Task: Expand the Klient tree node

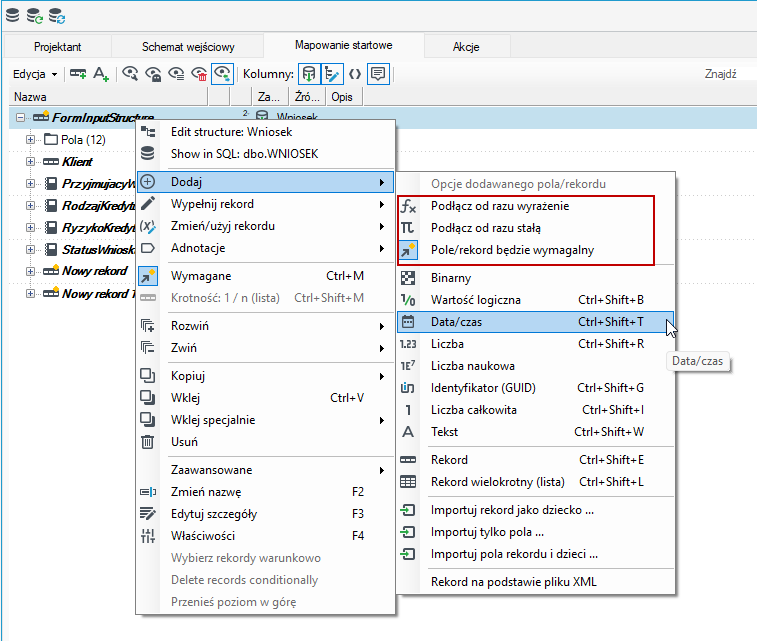Action: pos(30,161)
